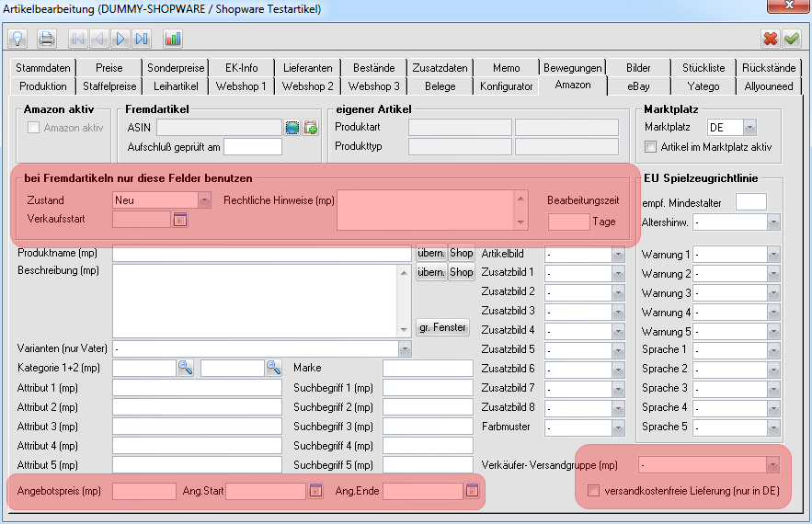Jump to last record arrow

(142, 39)
